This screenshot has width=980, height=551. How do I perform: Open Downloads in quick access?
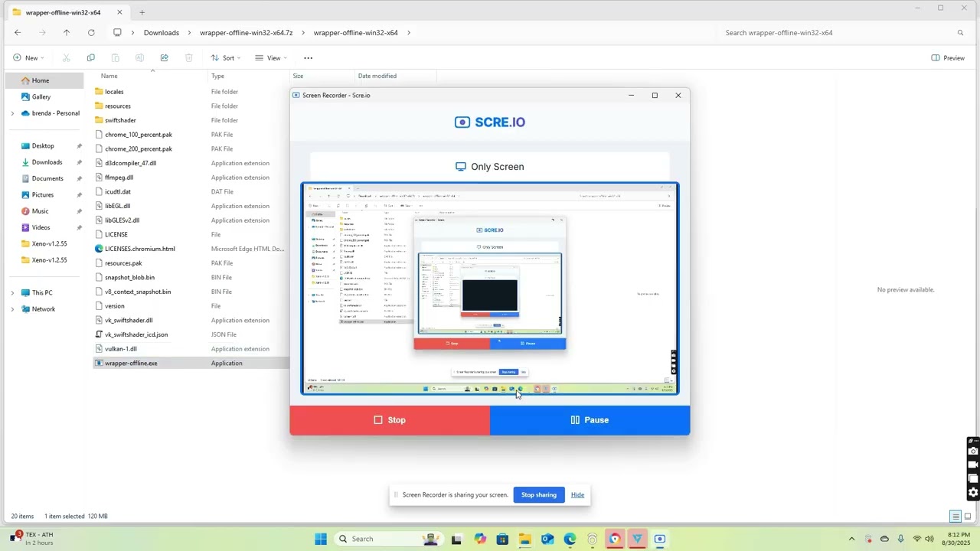click(47, 162)
